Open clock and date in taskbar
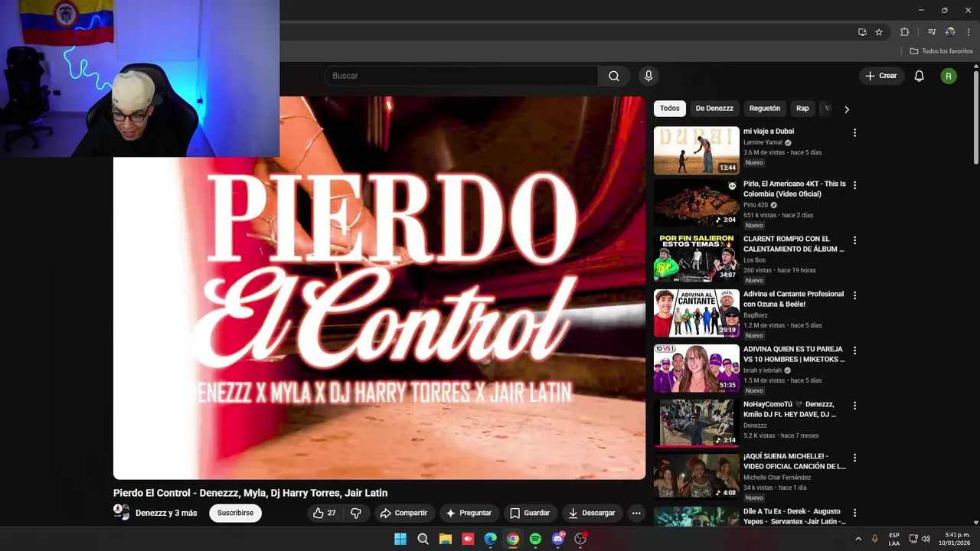This screenshot has width=980, height=551. point(955,539)
